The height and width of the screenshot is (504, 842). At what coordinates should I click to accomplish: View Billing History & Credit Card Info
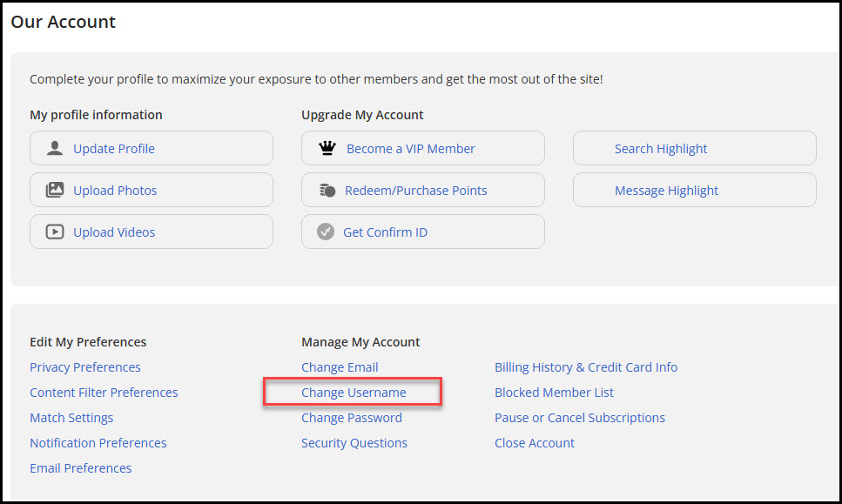coord(586,367)
